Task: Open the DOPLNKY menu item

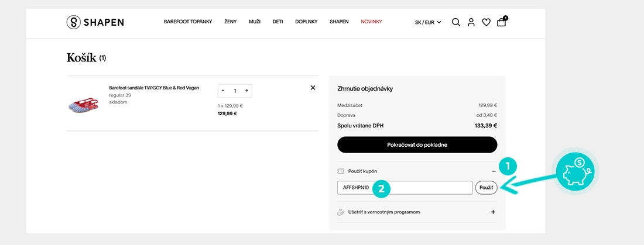Action: pyautogui.click(x=306, y=22)
